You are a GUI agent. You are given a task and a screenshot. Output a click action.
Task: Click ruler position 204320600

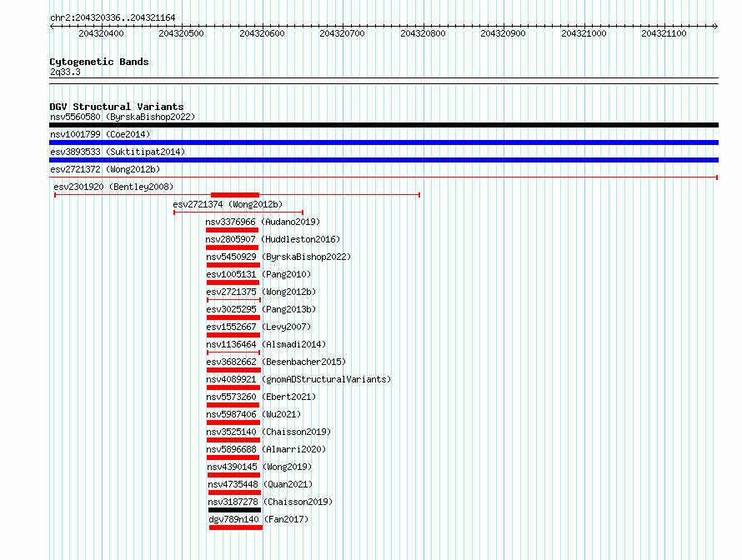tap(262, 33)
